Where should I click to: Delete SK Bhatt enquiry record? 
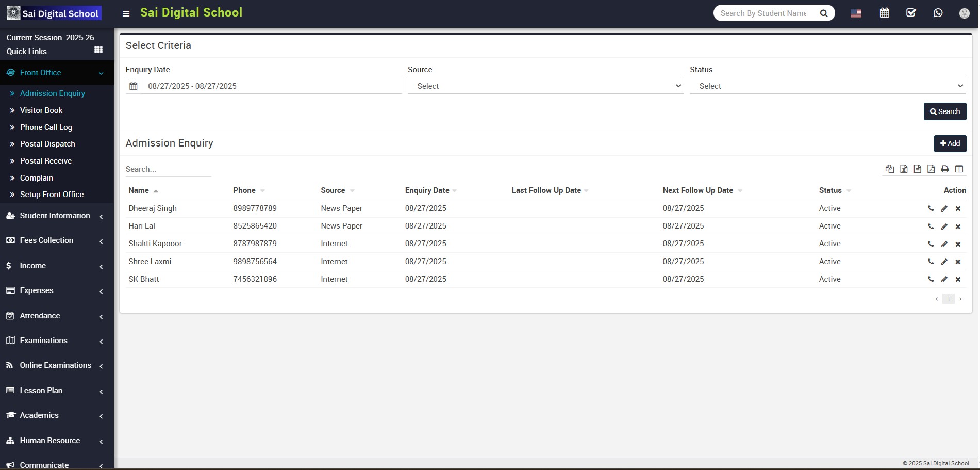(958, 280)
